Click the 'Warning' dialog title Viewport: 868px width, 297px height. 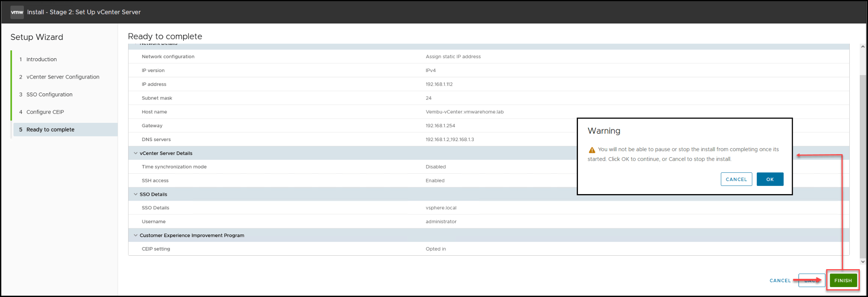pyautogui.click(x=604, y=131)
